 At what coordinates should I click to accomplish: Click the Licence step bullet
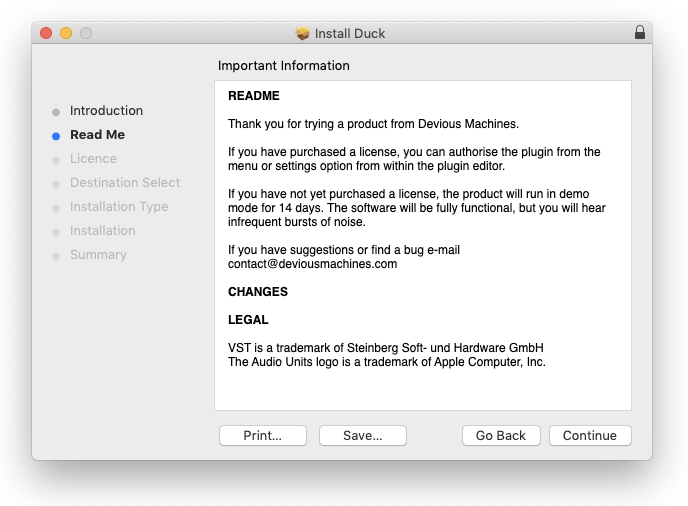click(56, 159)
